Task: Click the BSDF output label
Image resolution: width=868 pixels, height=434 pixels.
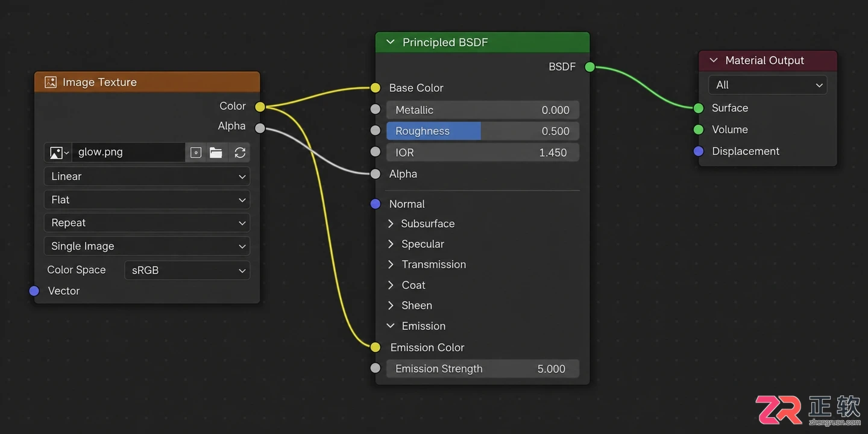Action: tap(562, 67)
